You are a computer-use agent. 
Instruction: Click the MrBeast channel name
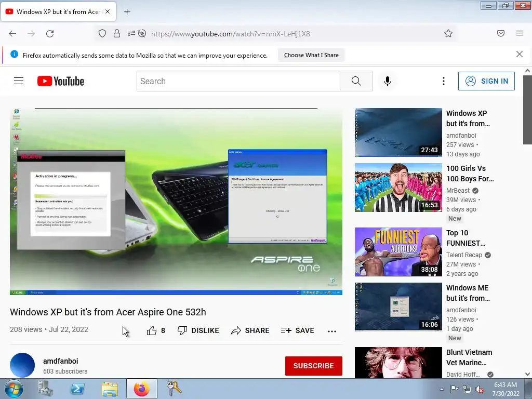[x=458, y=190]
